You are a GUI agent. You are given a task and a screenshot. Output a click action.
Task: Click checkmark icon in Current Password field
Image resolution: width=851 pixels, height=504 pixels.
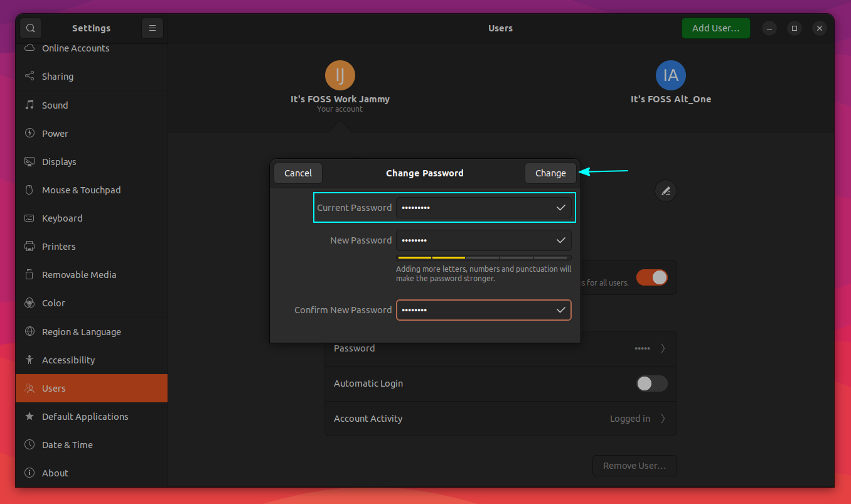point(561,208)
